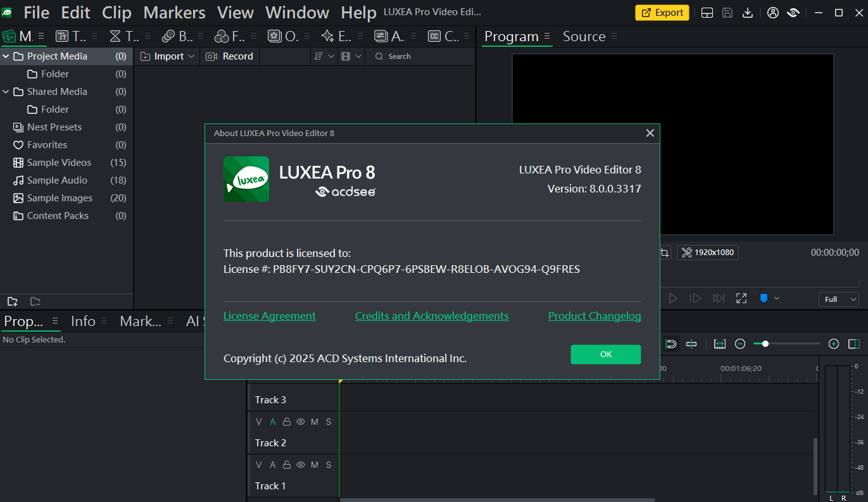The width and height of the screenshot is (868, 502).
Task: Toggle the lock on Track 2
Action: 287,422
